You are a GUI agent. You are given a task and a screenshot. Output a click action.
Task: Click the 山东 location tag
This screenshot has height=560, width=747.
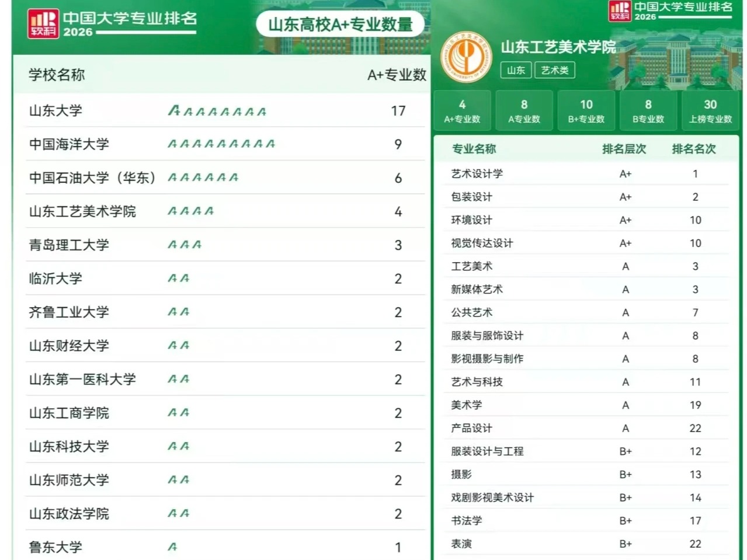click(x=516, y=70)
